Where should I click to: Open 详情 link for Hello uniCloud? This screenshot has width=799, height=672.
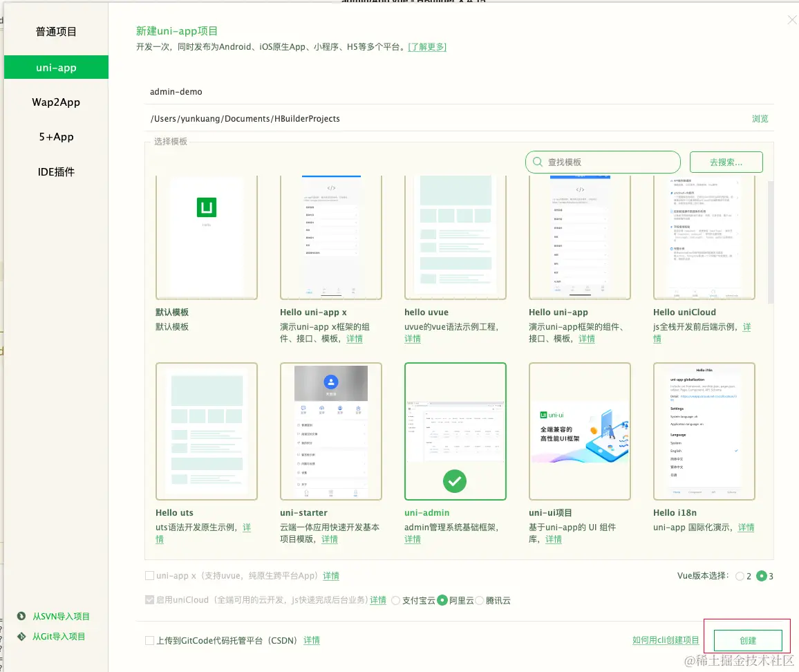(x=746, y=327)
